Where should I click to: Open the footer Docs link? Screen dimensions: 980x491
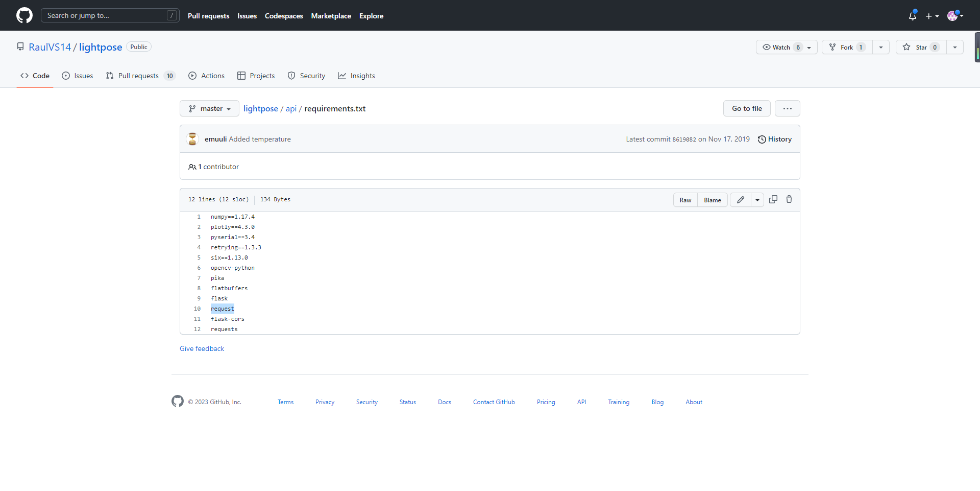point(445,402)
